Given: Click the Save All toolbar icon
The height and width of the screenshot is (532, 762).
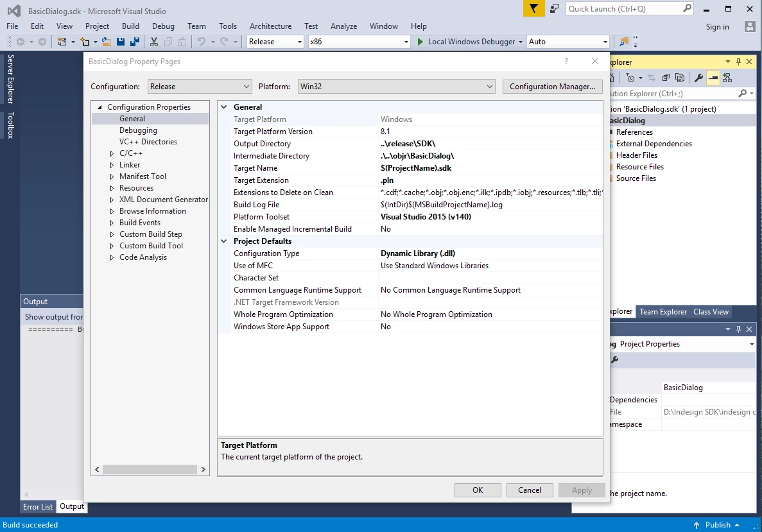Looking at the screenshot, I should pyautogui.click(x=135, y=42).
